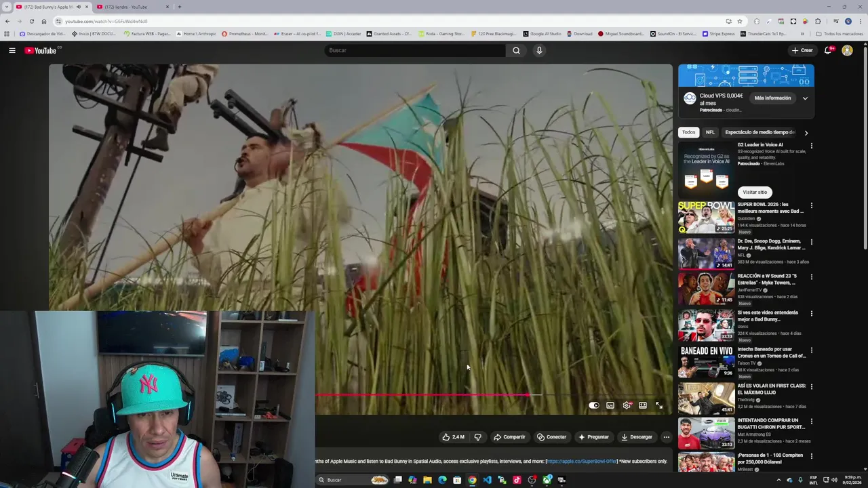Image resolution: width=868 pixels, height=488 pixels.
Task: Open Visual Studio Code from taskbar
Action: pyautogui.click(x=487, y=480)
